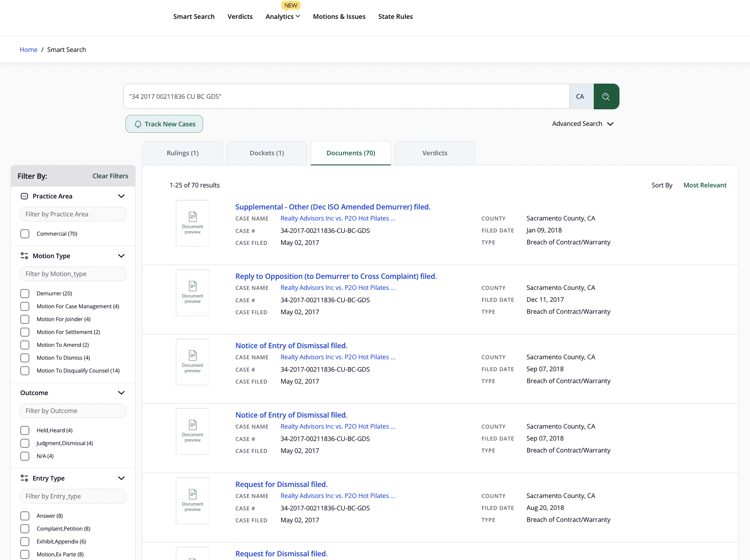
Task: Click the Clear Filters link
Action: click(110, 176)
